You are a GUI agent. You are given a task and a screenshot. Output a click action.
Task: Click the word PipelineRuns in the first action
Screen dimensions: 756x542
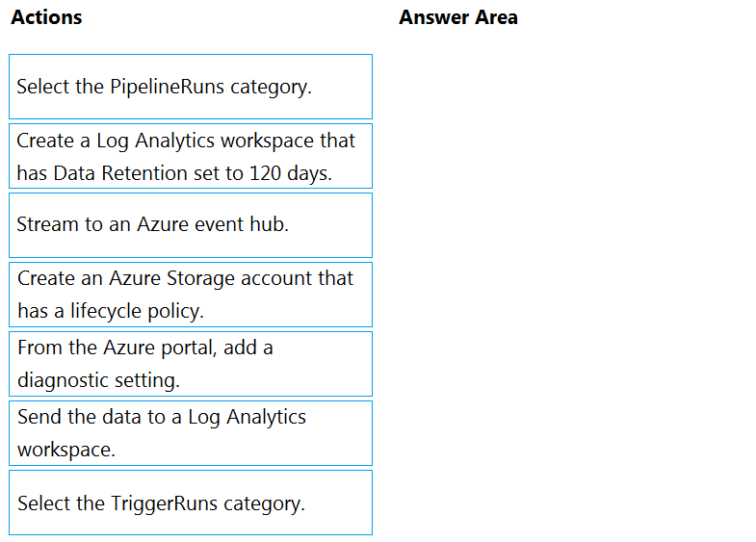click(x=167, y=87)
